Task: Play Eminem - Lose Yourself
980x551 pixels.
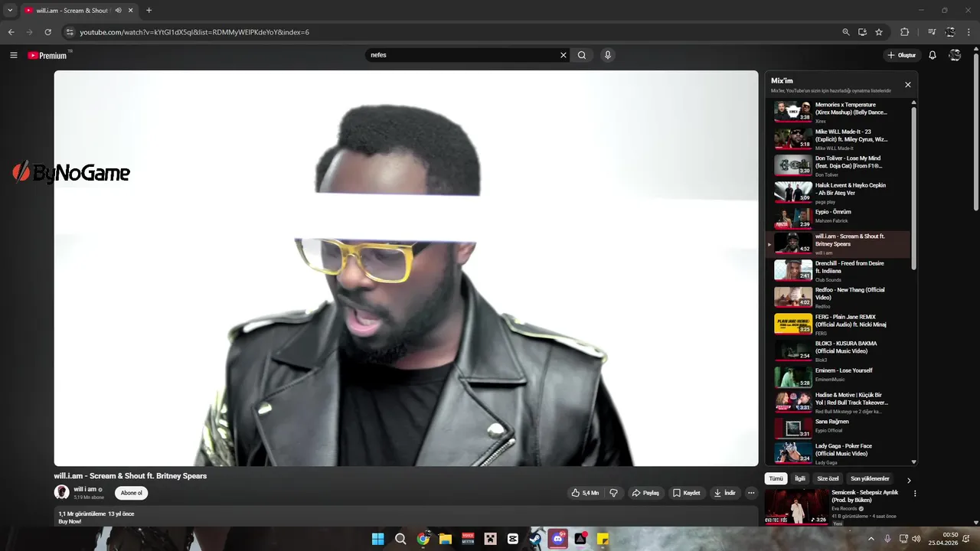Action: (x=838, y=377)
